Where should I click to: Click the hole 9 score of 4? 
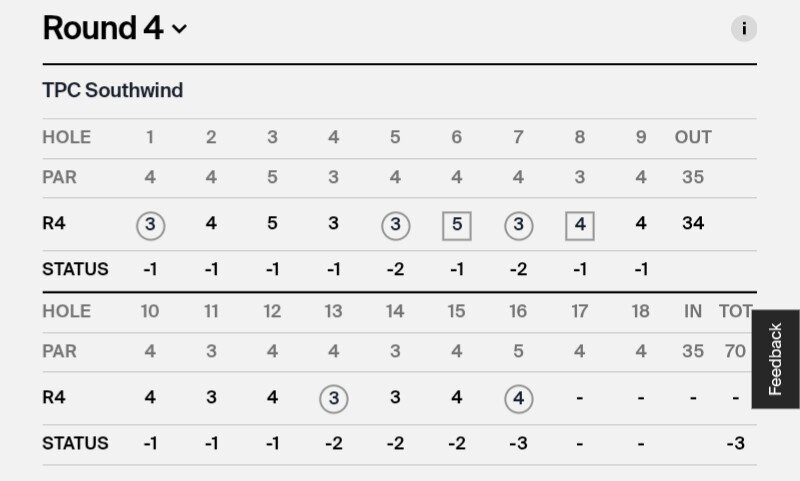[641, 223]
